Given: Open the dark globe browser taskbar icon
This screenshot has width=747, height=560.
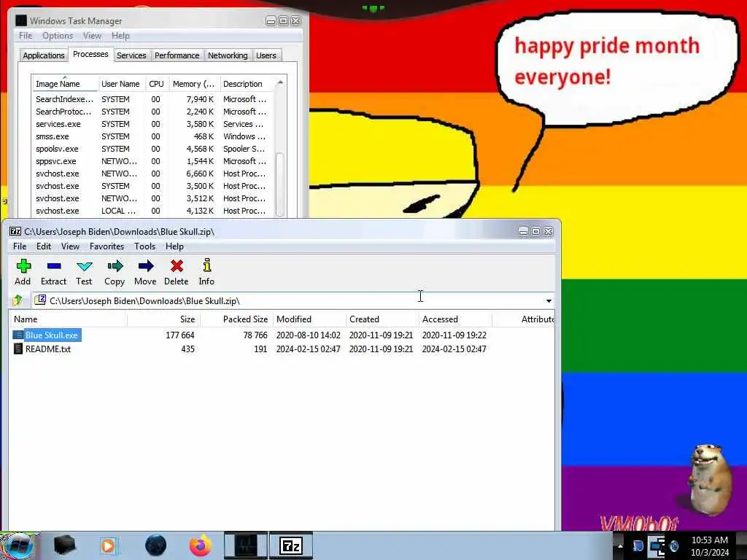Looking at the screenshot, I should (156, 545).
